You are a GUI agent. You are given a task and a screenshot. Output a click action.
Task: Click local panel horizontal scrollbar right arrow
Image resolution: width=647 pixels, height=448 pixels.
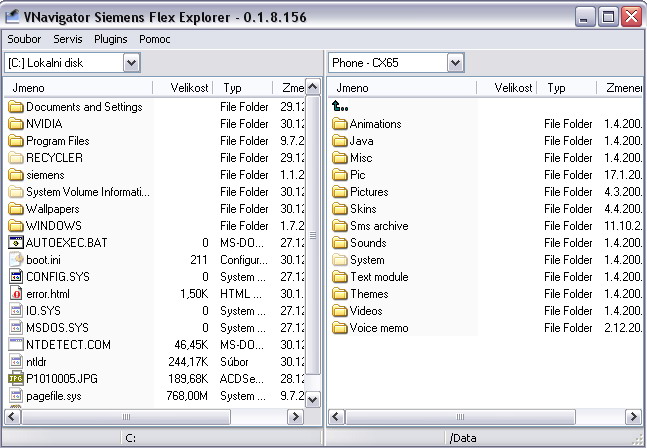tap(295, 417)
